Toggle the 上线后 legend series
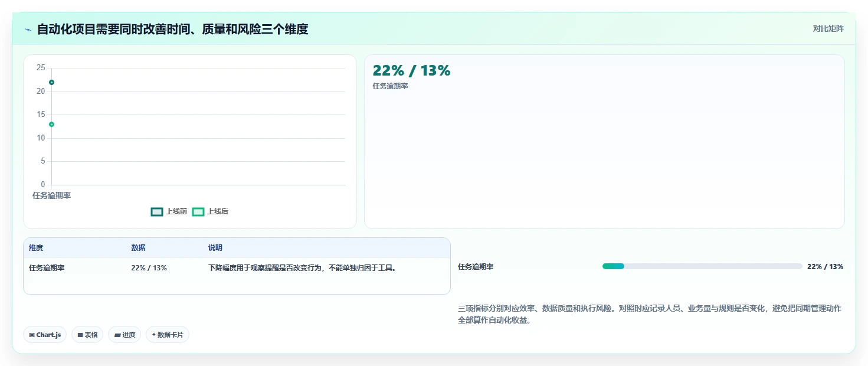The width and height of the screenshot is (868, 366). click(210, 211)
